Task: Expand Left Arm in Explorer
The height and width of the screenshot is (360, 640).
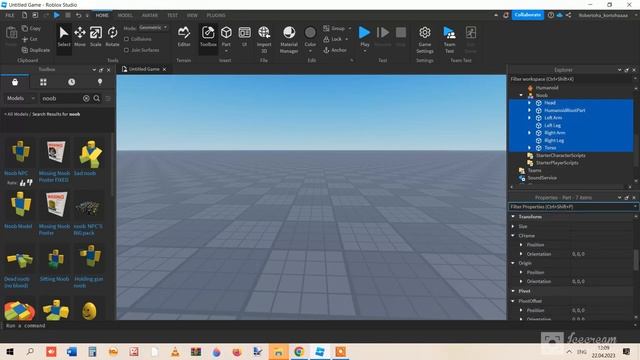Action: pyautogui.click(x=529, y=118)
